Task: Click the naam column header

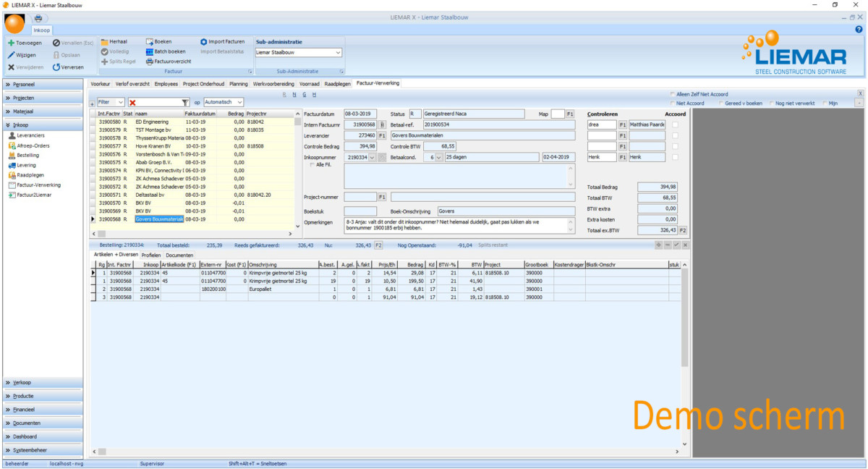Action: pos(159,114)
